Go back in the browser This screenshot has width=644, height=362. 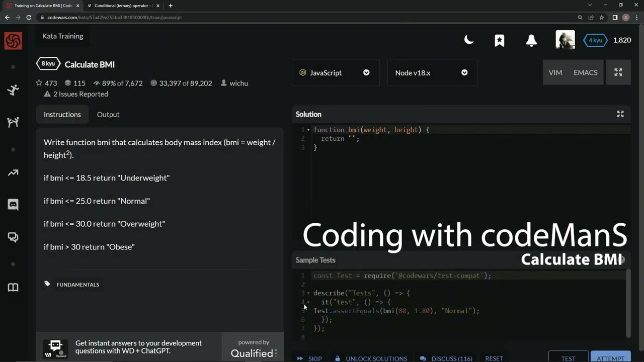coord(7,17)
